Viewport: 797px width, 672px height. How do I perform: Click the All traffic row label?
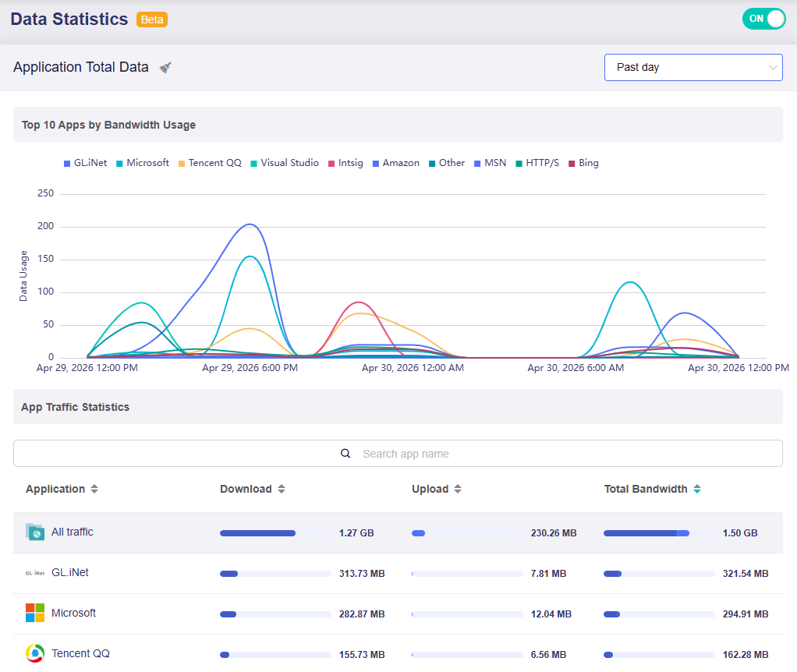(73, 532)
